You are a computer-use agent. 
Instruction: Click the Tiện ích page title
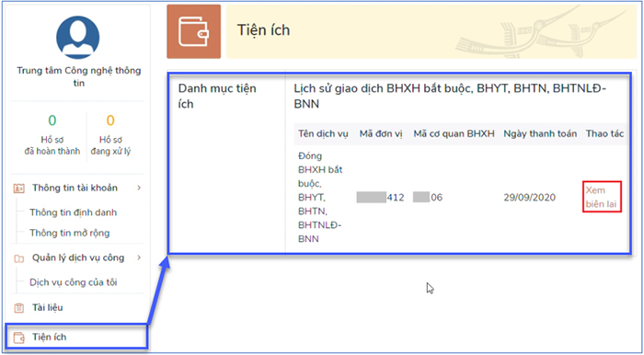[x=263, y=30]
